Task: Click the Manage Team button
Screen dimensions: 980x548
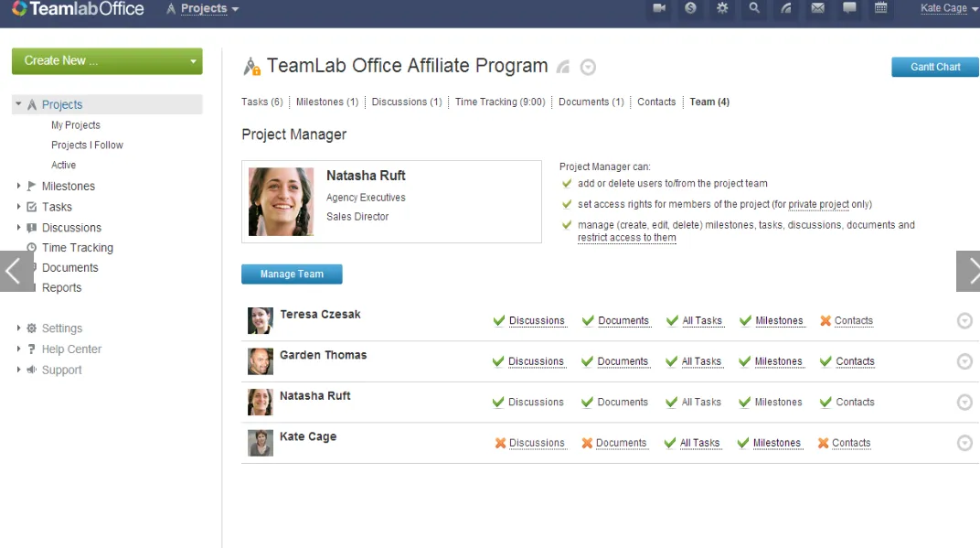Action: [292, 274]
